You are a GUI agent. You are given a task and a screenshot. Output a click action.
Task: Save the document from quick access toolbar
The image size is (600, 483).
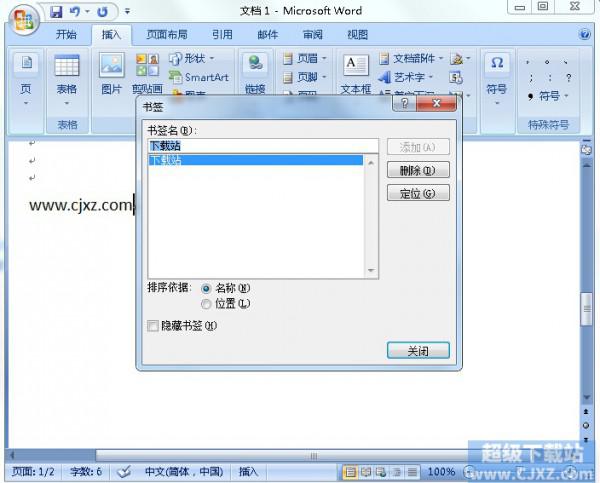(x=55, y=12)
